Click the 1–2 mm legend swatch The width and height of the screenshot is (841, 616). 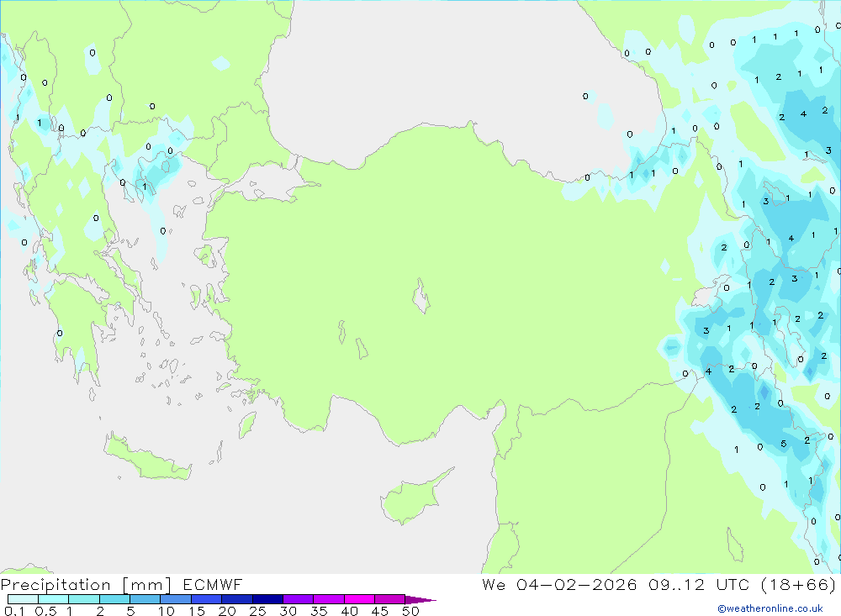pos(84,599)
